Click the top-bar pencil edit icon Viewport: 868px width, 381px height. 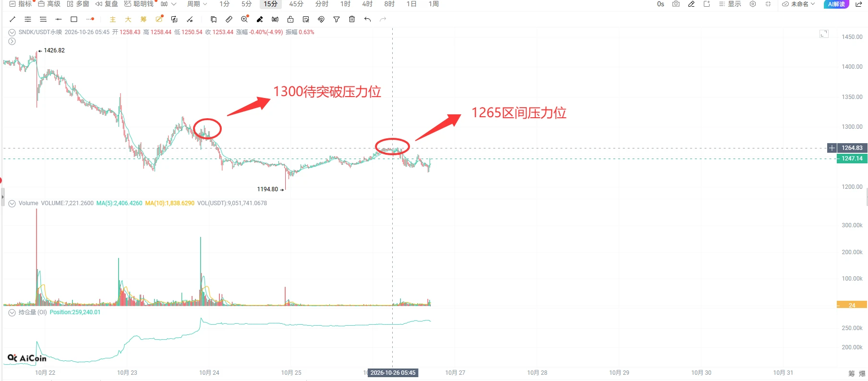tap(691, 4)
